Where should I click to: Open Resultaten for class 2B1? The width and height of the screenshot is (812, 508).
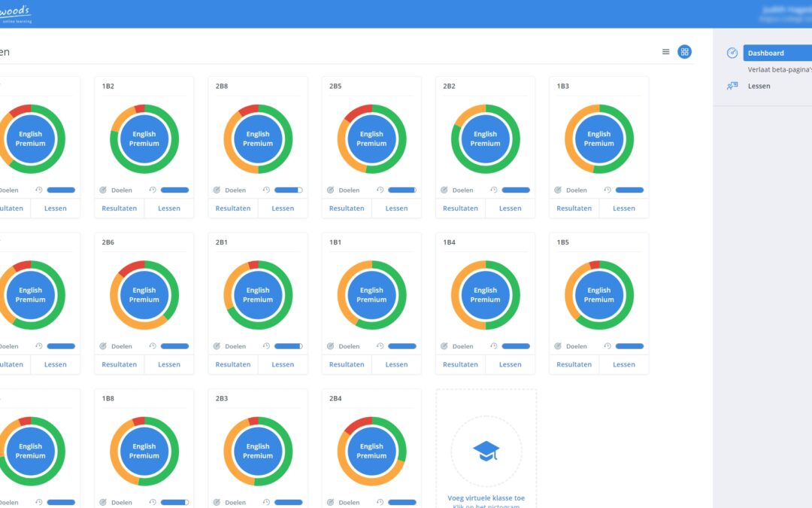pyautogui.click(x=232, y=364)
